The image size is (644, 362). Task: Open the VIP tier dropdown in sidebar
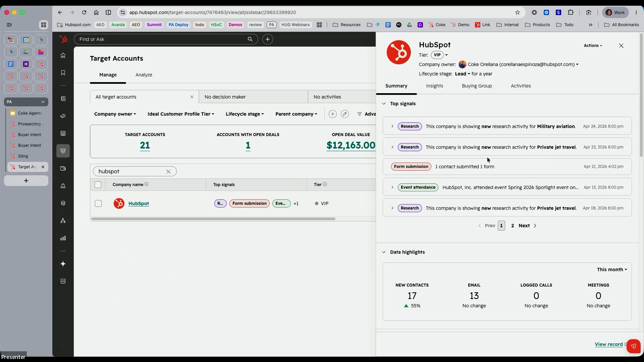coord(439,55)
